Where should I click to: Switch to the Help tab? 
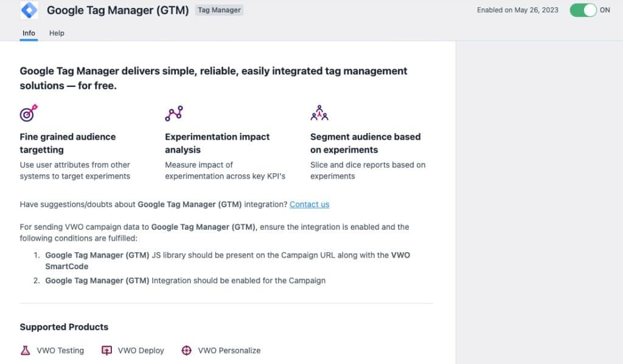tap(57, 33)
